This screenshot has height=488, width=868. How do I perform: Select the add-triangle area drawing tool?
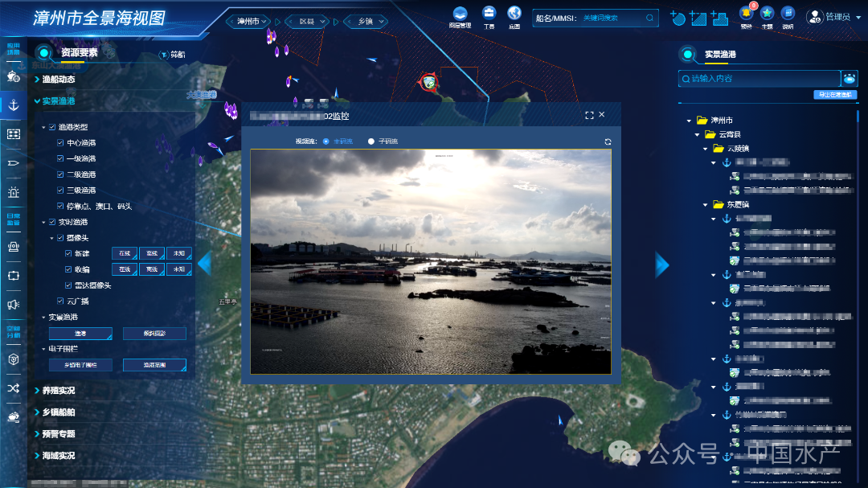pyautogui.click(x=698, y=18)
